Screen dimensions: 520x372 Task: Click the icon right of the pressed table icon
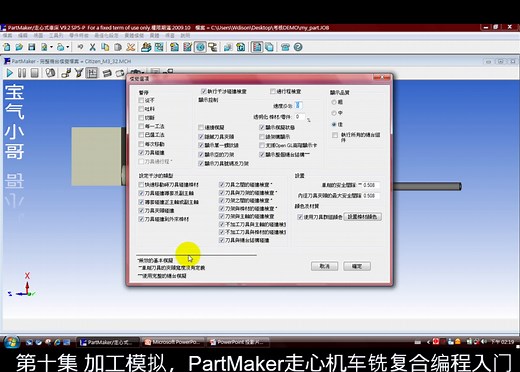point(269,47)
